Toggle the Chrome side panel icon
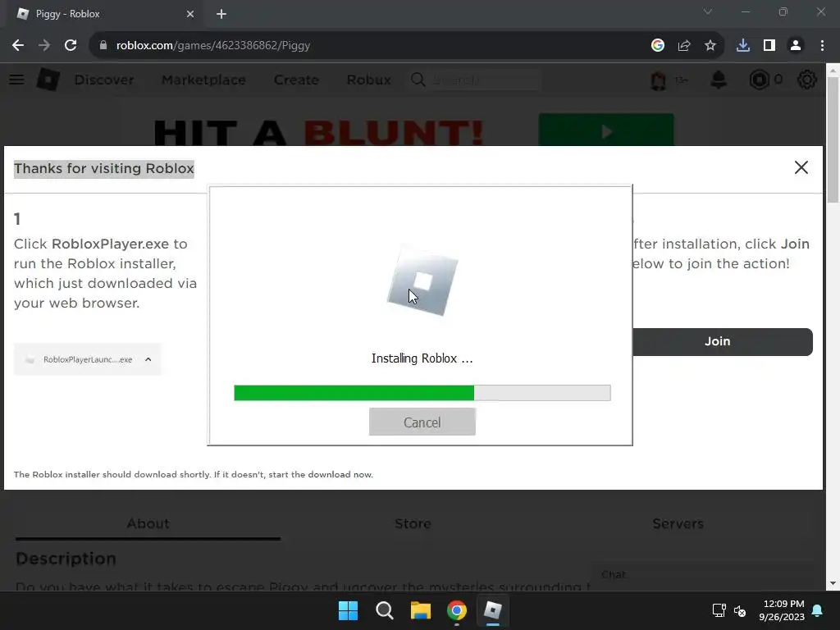 pyautogui.click(x=769, y=46)
